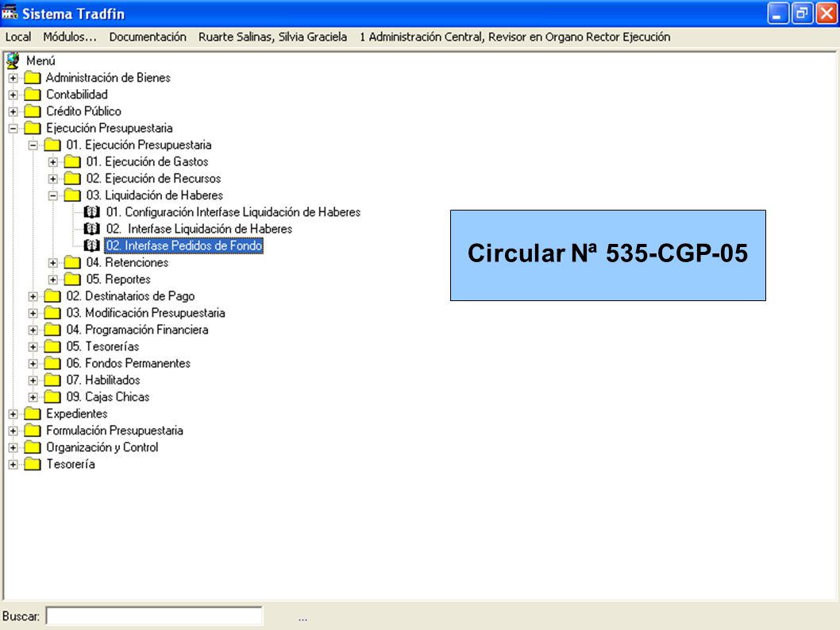Expand the 02. Ejecución de Recursos node

coord(53,179)
